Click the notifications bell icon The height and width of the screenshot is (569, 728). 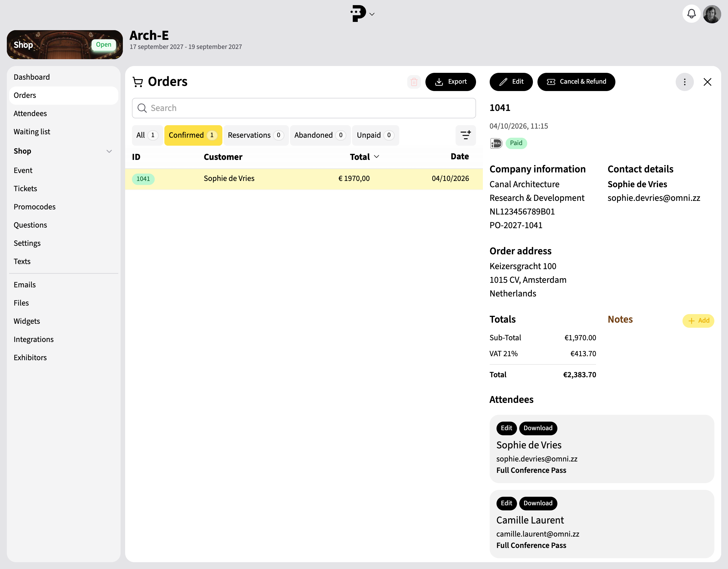pos(691,14)
